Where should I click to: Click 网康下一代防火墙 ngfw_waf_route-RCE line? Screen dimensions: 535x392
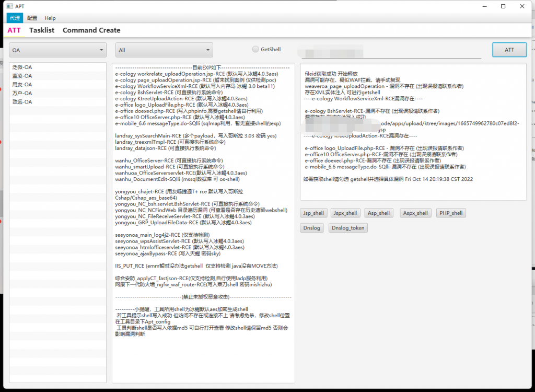193,284
